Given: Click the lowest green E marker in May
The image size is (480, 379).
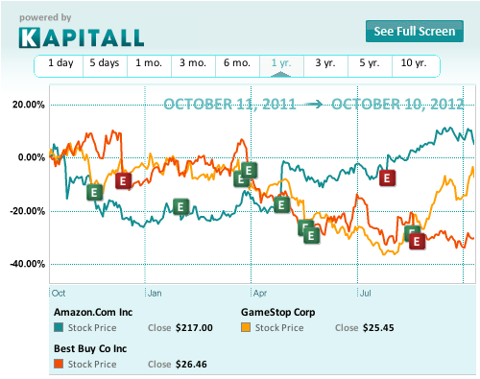Looking at the screenshot, I should pos(312,236).
